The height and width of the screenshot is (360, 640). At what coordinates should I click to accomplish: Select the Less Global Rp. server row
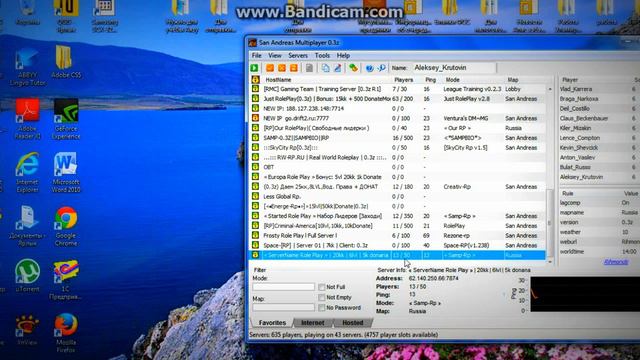point(397,196)
